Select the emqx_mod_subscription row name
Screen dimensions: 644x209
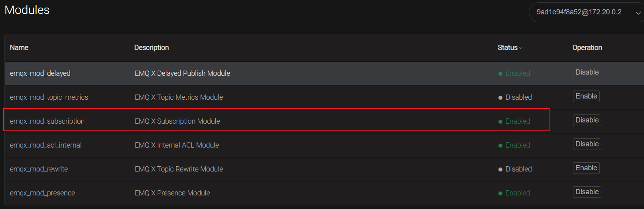coord(47,121)
